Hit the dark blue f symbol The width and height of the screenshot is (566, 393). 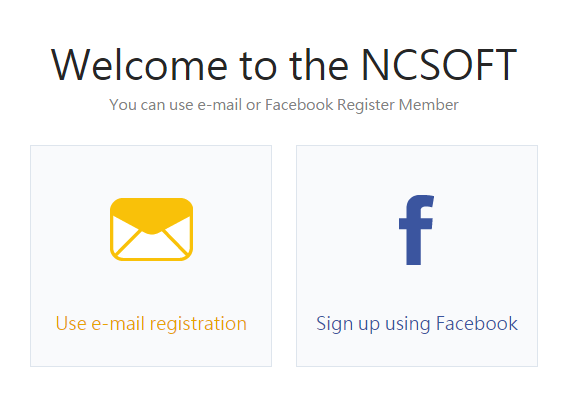[x=416, y=230]
